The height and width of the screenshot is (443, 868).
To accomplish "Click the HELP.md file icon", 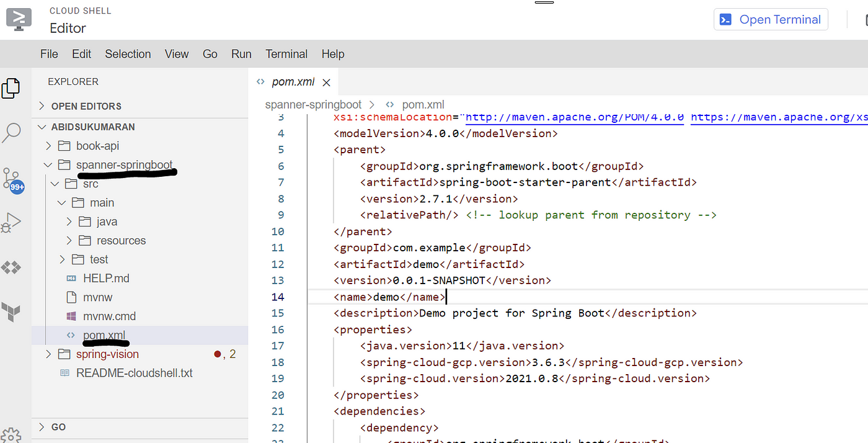I will click(71, 278).
